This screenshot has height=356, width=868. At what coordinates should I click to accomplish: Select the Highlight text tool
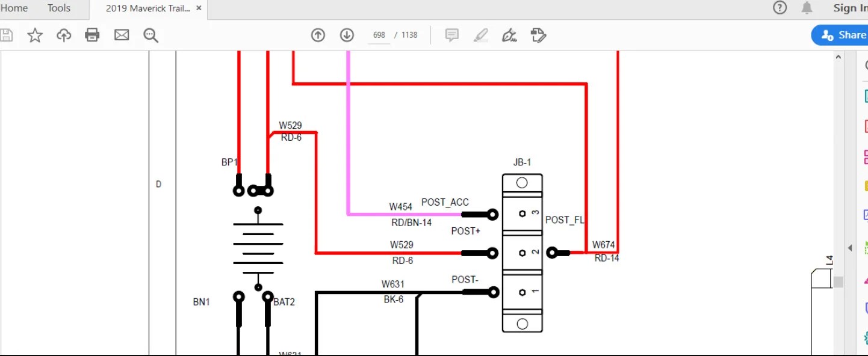[x=480, y=35]
